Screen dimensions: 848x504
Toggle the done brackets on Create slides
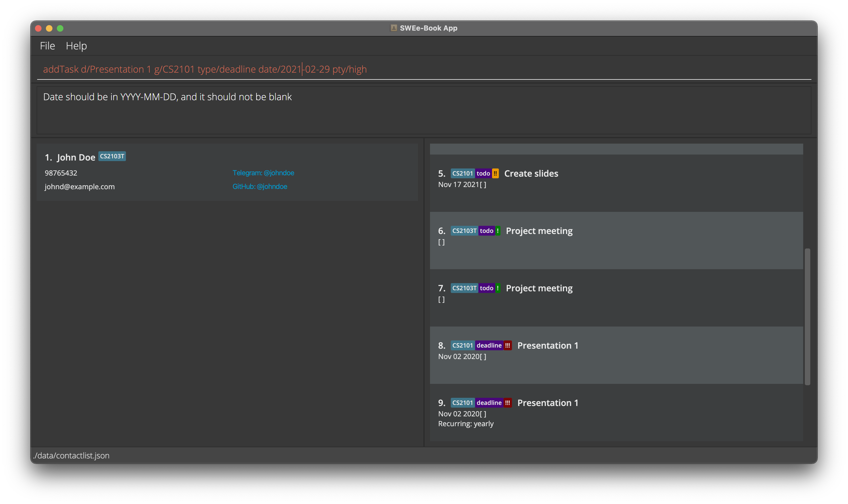[x=483, y=185]
